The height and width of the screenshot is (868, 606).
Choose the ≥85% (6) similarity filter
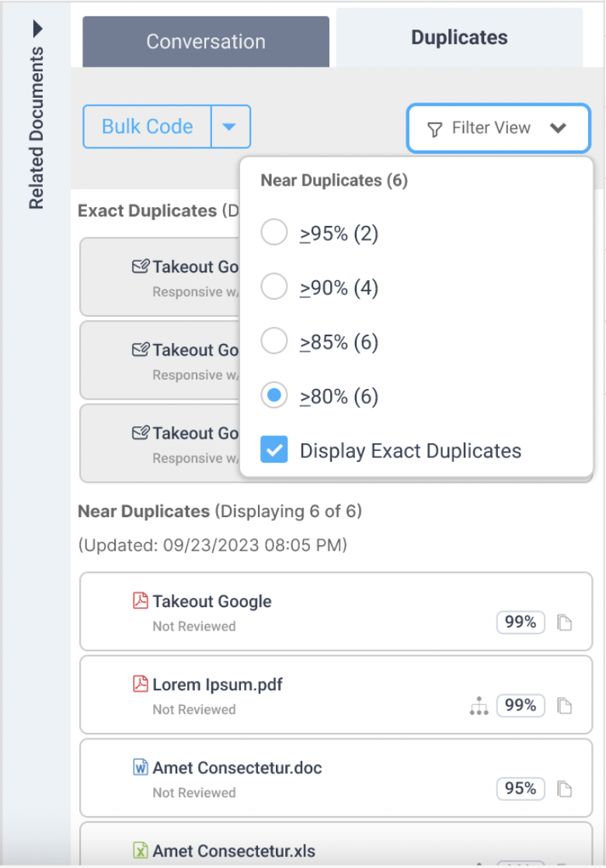click(274, 341)
